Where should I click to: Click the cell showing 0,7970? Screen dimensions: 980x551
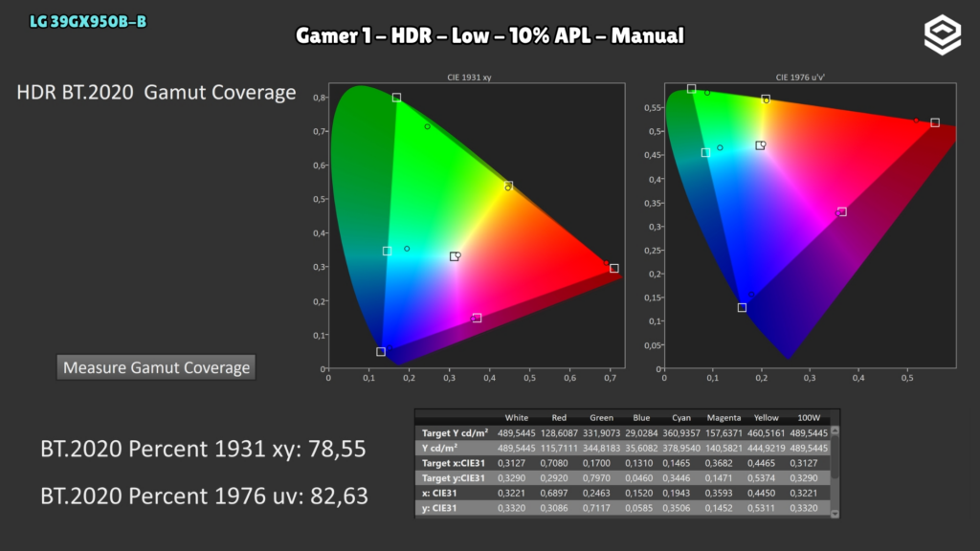596,478
